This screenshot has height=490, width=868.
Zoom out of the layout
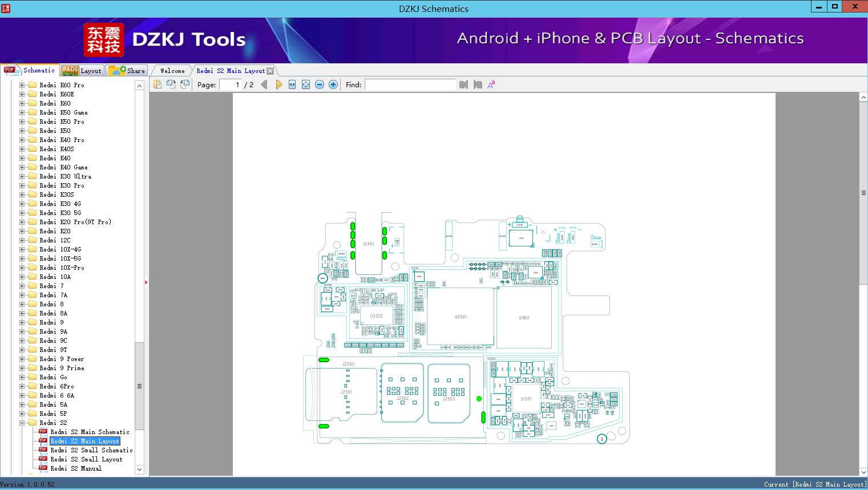tap(320, 84)
